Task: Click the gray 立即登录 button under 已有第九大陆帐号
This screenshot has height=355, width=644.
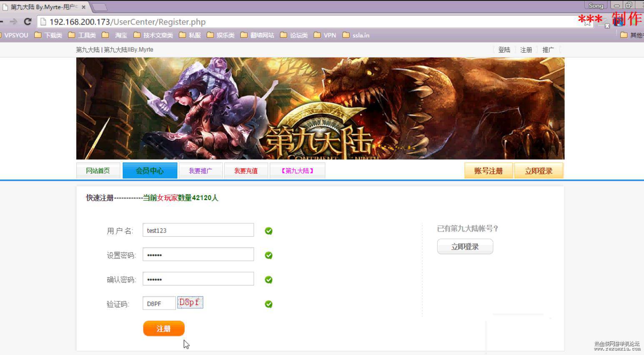Action: point(465,247)
